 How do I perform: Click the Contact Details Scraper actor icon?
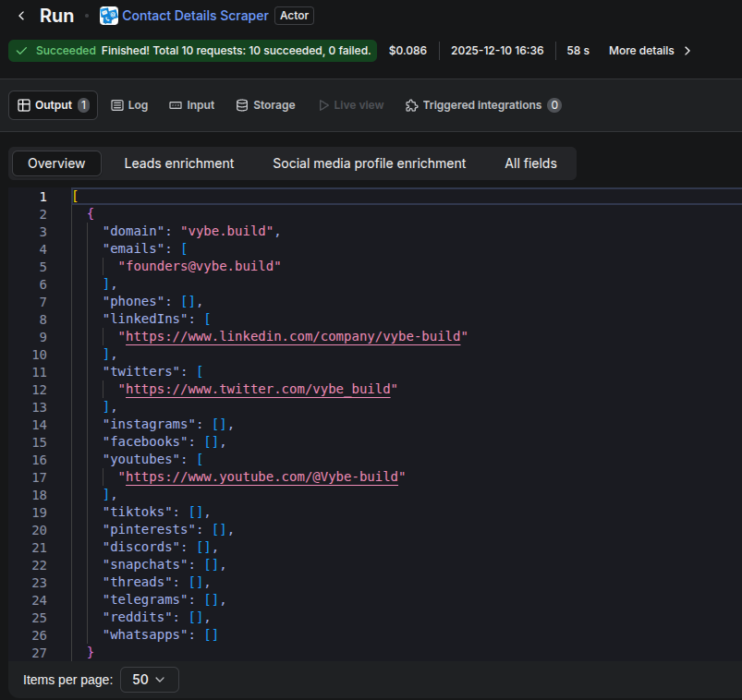pyautogui.click(x=109, y=16)
